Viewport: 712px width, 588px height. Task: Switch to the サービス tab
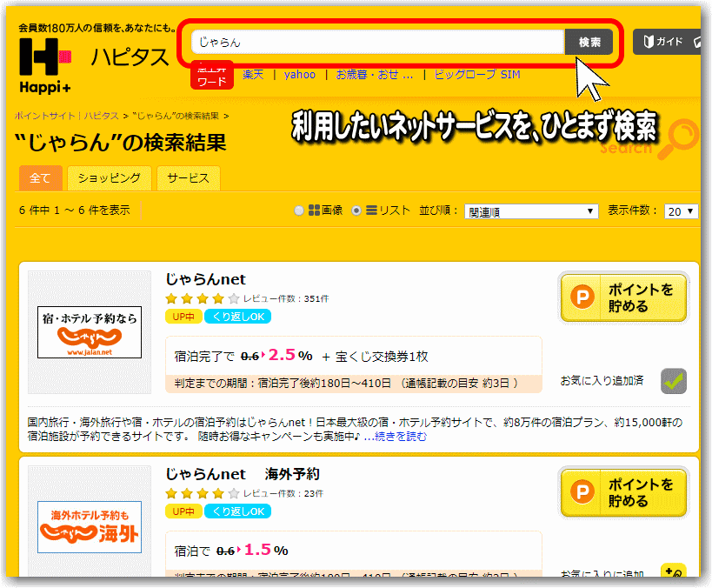tap(189, 178)
